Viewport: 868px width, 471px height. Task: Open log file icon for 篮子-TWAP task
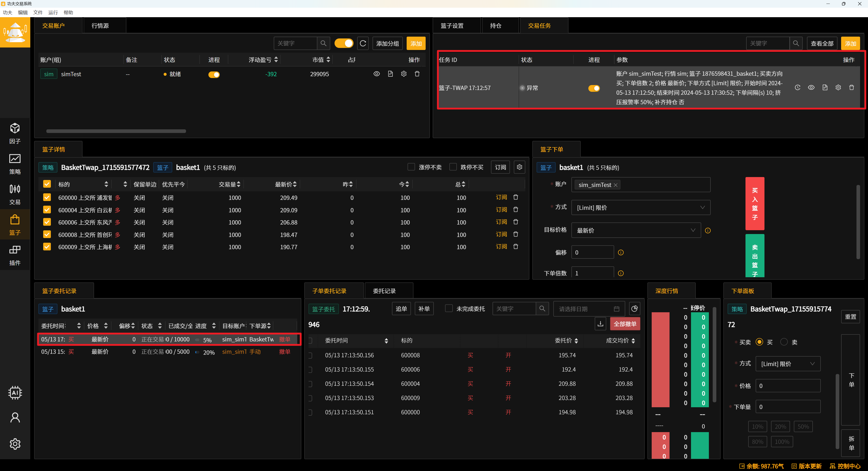coord(825,88)
